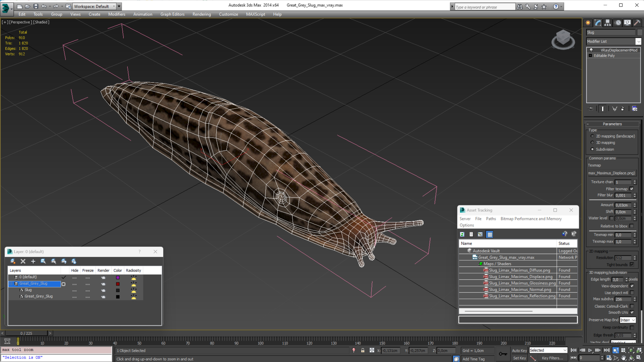
Task: Open Preserve Map Bnd dropdown
Action: (628, 320)
